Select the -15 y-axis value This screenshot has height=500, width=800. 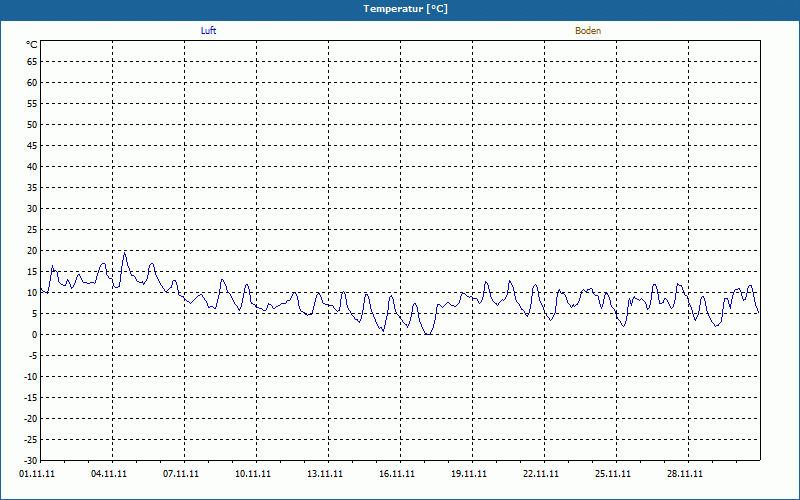31,397
